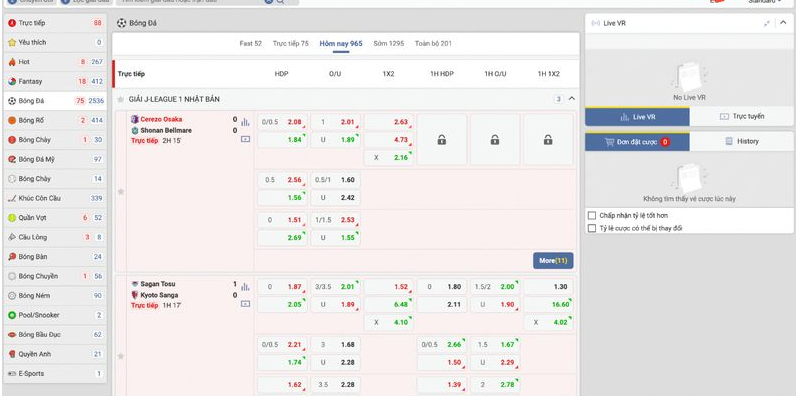Enable Chấp nhận tỷ lệ tốt hơn checkbox

[x=591, y=215]
